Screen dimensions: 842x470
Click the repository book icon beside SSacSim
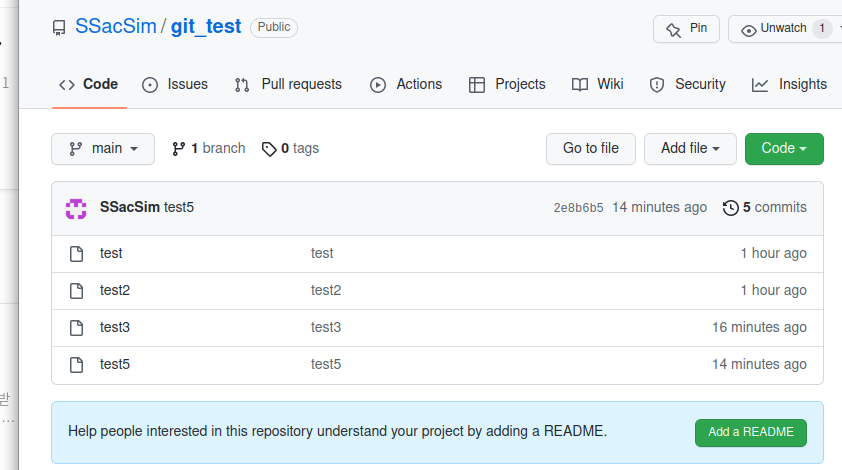59,28
